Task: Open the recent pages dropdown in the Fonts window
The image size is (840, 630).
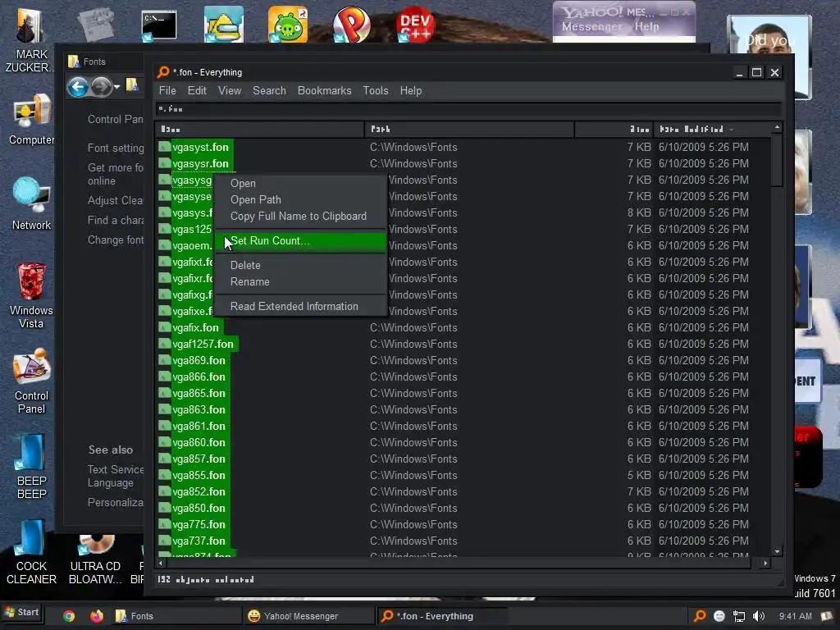Action: 116,87
